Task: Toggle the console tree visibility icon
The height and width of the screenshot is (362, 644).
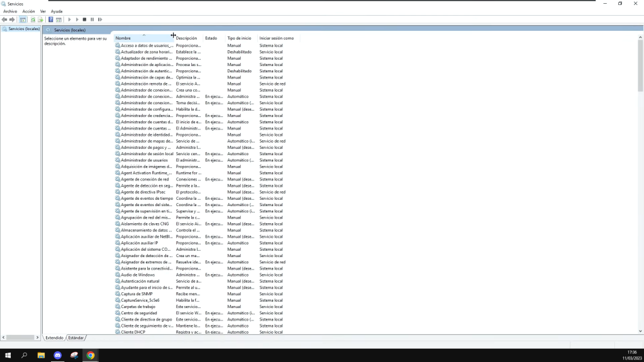Action: pyautogui.click(x=23, y=19)
